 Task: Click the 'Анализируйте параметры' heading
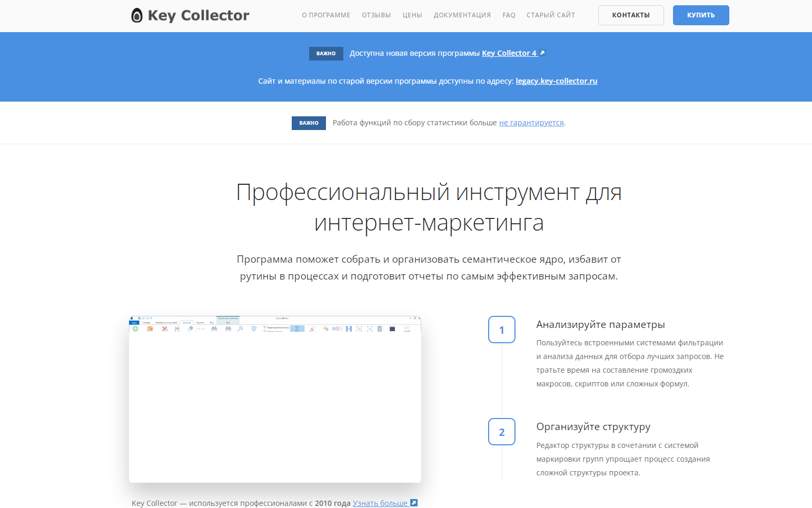pos(600,325)
